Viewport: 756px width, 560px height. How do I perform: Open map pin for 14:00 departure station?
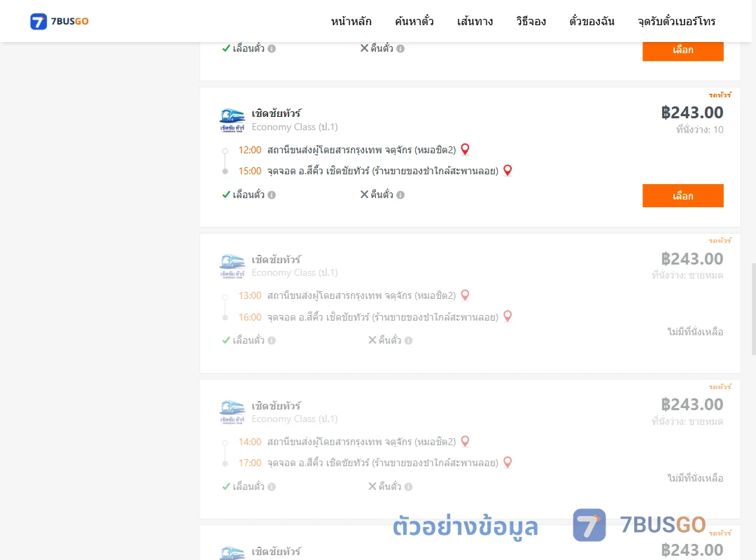tap(465, 441)
